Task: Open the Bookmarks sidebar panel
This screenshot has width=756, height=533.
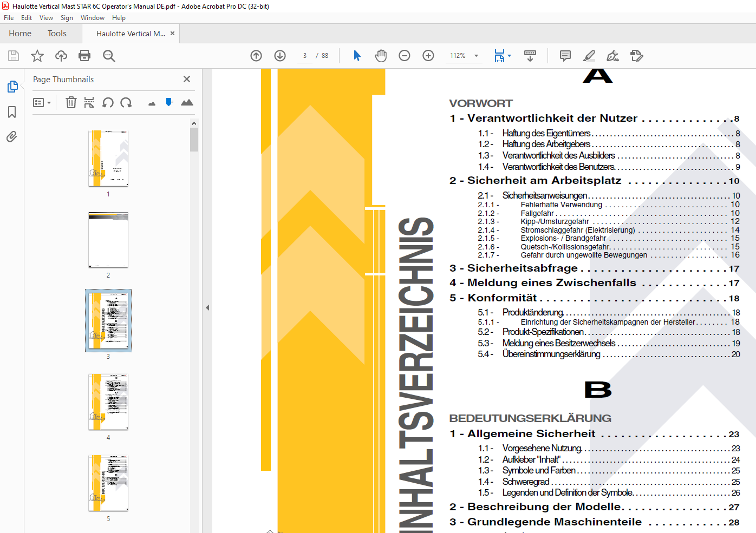Action: pos(12,112)
